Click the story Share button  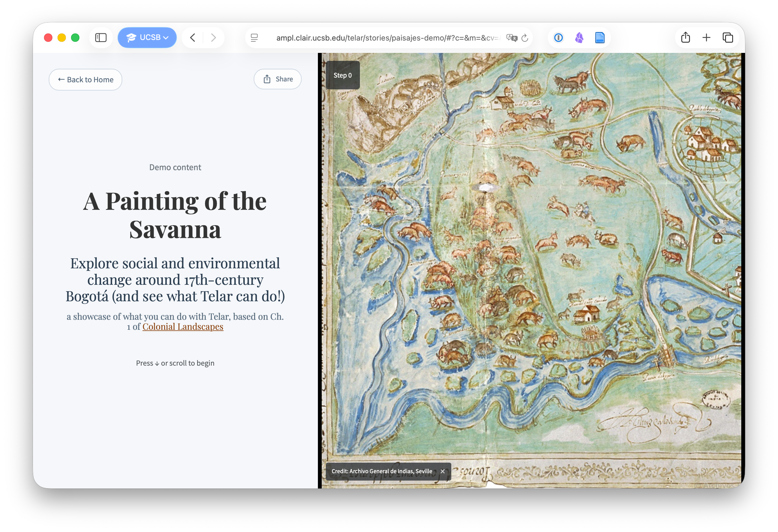(x=278, y=79)
